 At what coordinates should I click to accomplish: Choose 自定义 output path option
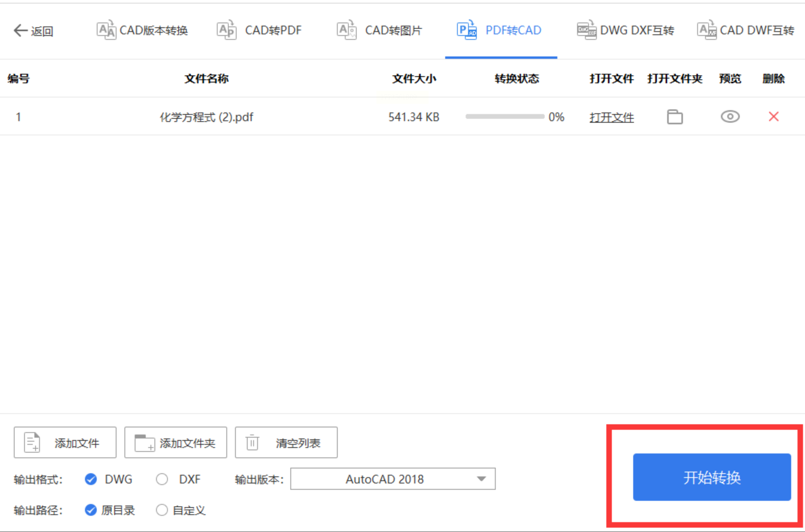162,510
